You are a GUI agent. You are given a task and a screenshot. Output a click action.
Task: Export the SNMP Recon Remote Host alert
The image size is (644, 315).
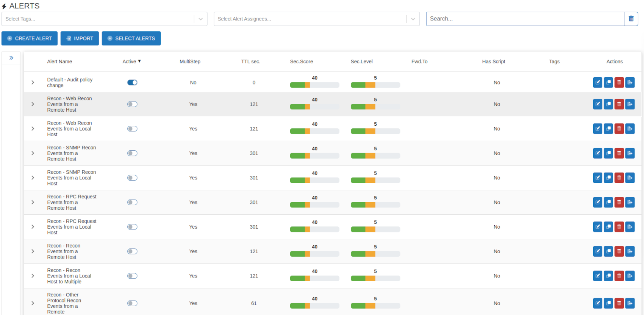coord(630,153)
